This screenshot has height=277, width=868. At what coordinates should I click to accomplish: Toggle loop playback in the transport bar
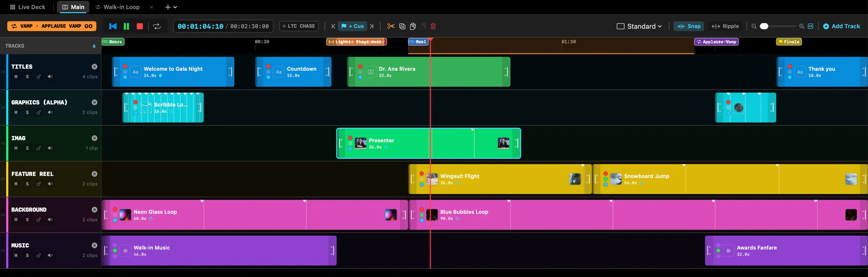coord(157,26)
